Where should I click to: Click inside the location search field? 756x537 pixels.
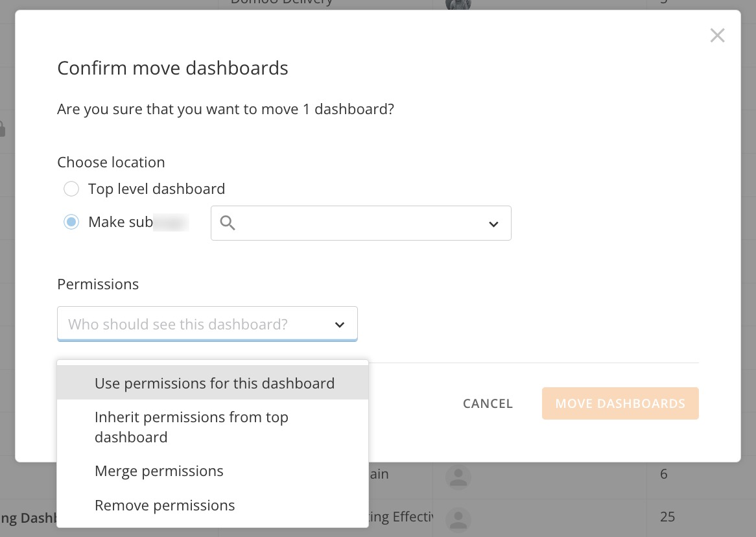click(x=357, y=223)
